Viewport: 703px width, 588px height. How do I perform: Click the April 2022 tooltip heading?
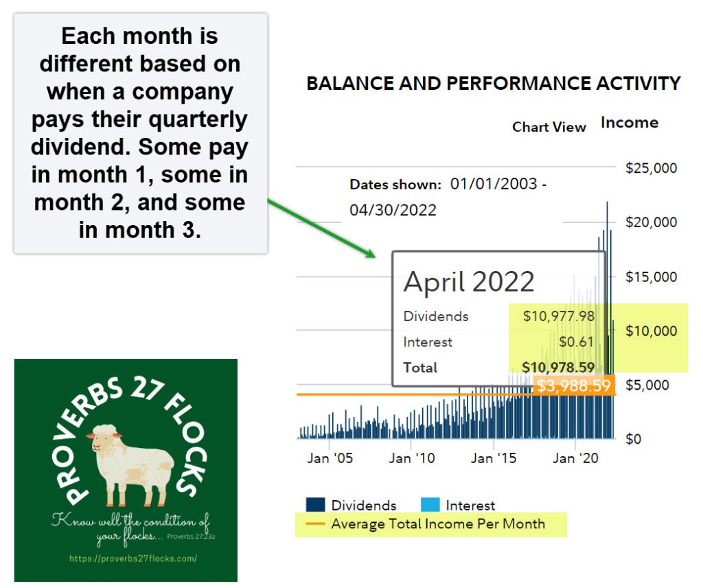point(469,281)
